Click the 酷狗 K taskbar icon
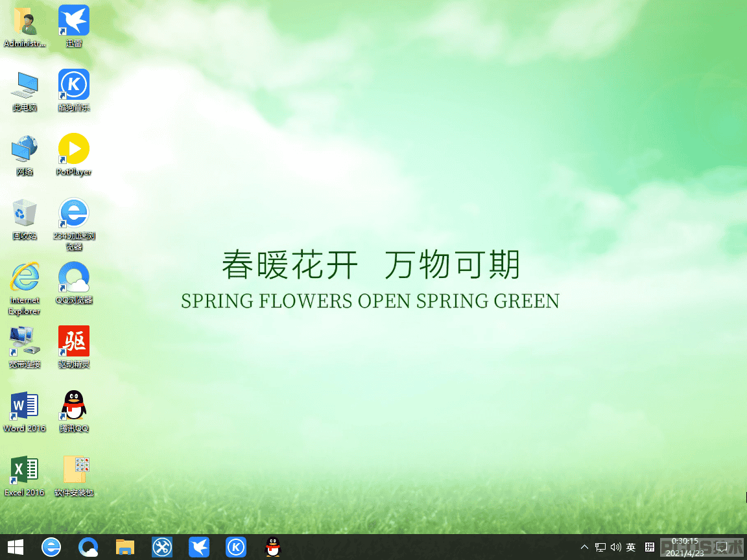The width and height of the screenshot is (747, 560). (x=236, y=547)
